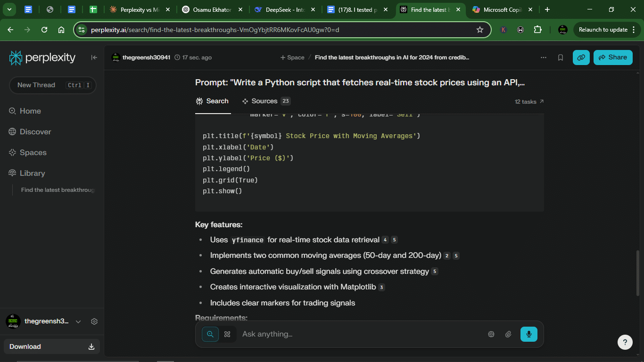
Task: Open the browser profile avatar
Action: pyautogui.click(x=563, y=30)
